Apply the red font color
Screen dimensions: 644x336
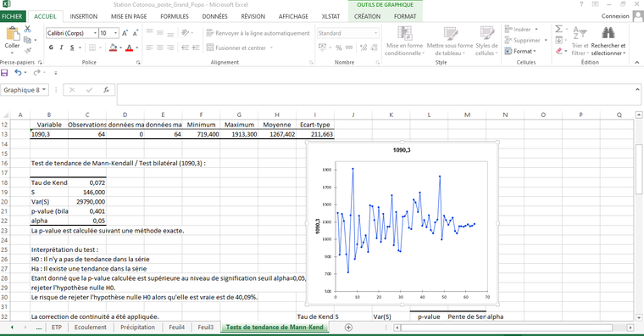tap(129, 48)
